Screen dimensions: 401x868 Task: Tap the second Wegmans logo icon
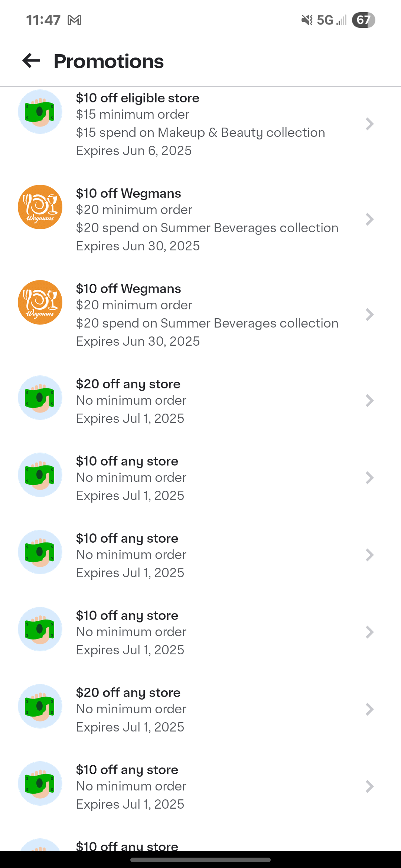click(40, 302)
